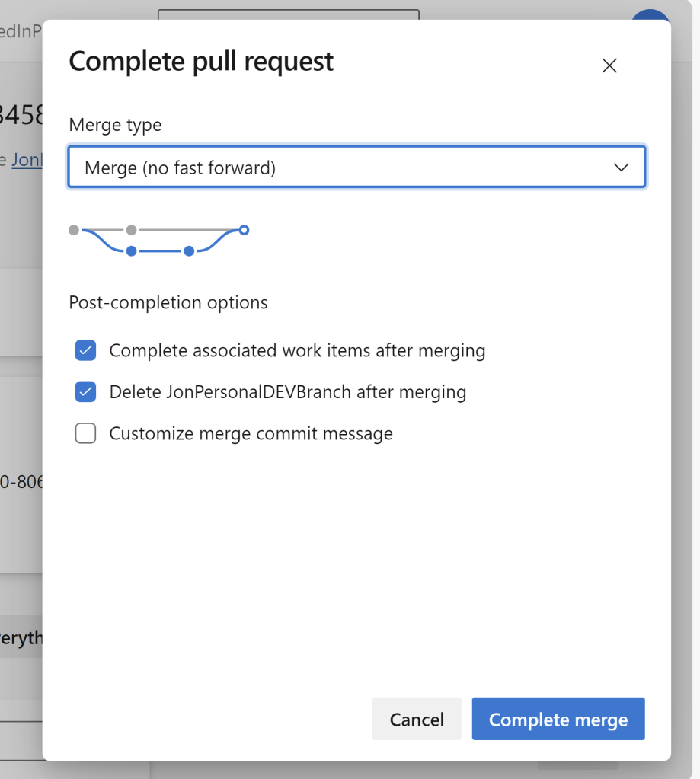700x779 pixels.
Task: Click the Post-completion options heading
Action: click(168, 302)
